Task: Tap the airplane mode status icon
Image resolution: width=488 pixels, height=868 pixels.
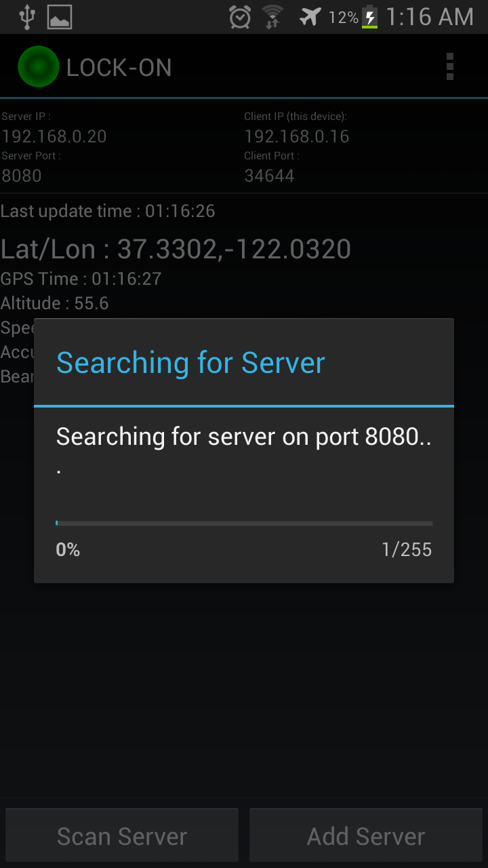Action: click(310, 17)
